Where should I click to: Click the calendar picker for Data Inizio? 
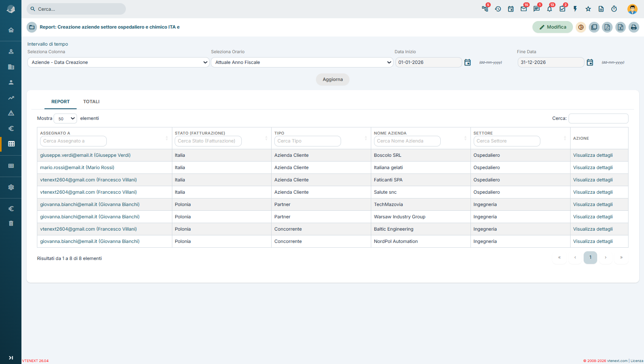pos(468,62)
